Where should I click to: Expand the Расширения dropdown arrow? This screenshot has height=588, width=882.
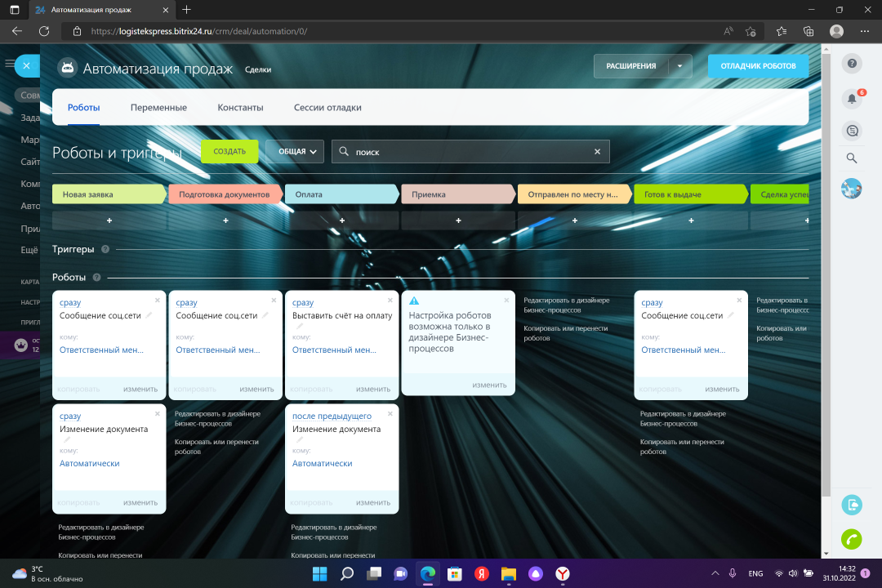click(x=679, y=66)
